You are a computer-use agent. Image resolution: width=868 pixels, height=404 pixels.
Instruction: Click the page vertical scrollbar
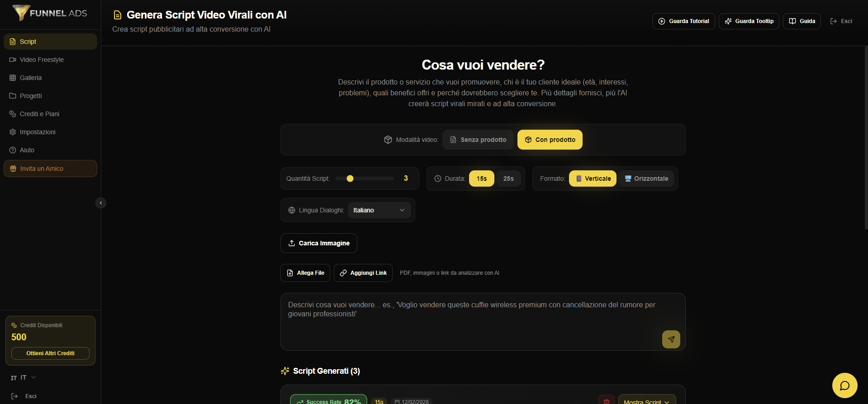(866, 138)
